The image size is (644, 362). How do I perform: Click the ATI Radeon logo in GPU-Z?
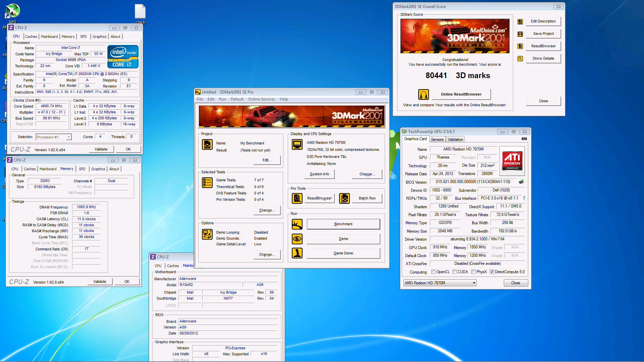[x=512, y=161]
